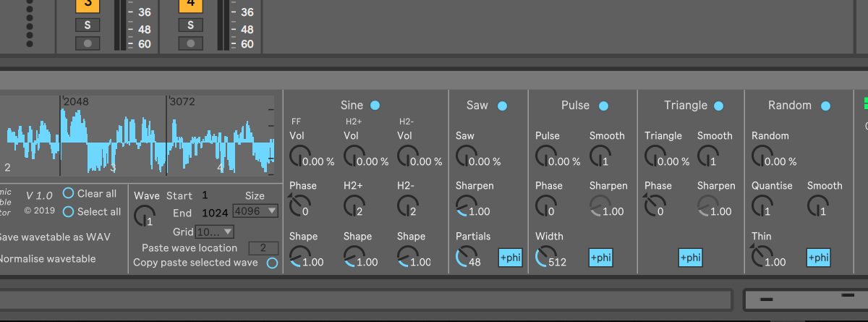Click the Saw section +phi button
The width and height of the screenshot is (868, 322).
click(x=510, y=258)
